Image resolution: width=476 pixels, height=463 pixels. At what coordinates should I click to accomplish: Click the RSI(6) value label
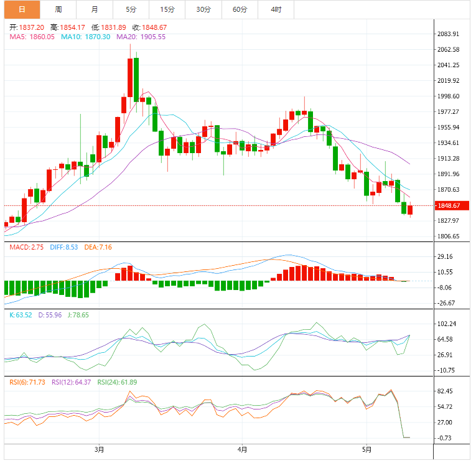(x=27, y=382)
